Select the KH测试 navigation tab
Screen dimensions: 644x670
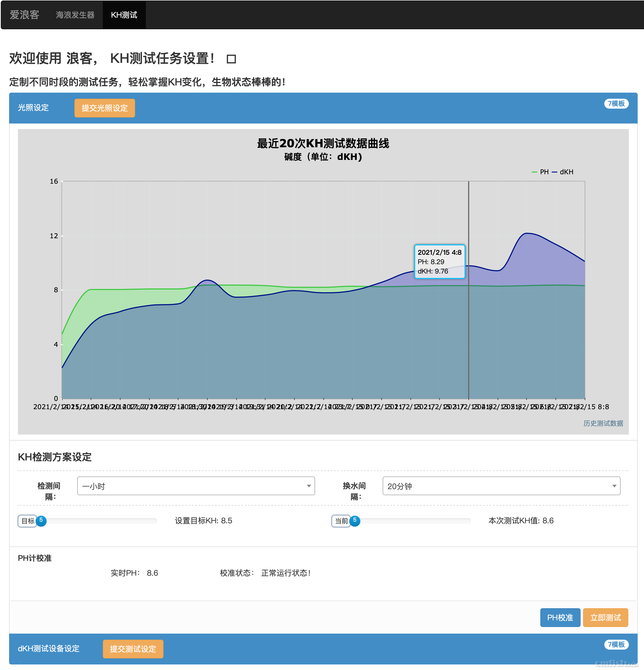(x=124, y=15)
